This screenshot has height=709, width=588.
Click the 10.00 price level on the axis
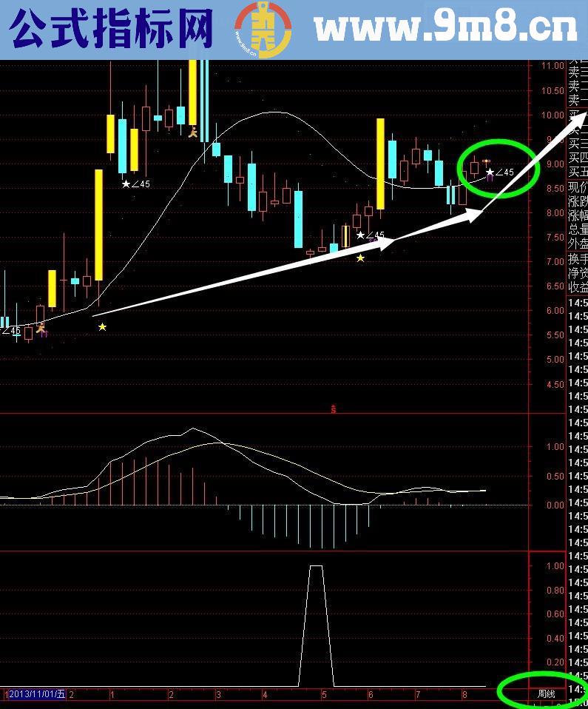pyautogui.click(x=552, y=115)
